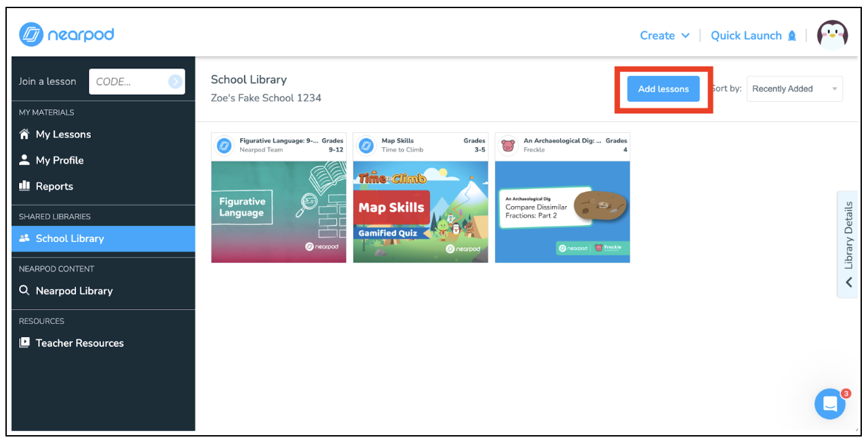Click the arrow in the CODE field
The height and width of the screenshot is (446, 868).
pyautogui.click(x=176, y=81)
